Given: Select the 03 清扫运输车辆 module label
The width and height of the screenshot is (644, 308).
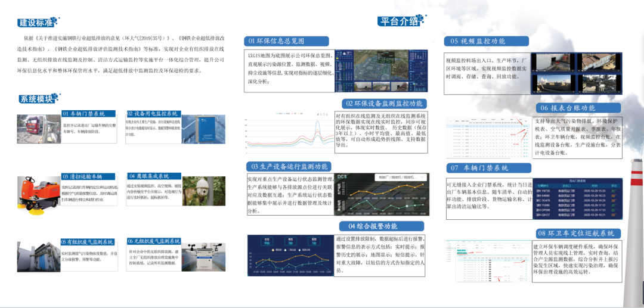Looking at the screenshot, I should coord(88,176).
